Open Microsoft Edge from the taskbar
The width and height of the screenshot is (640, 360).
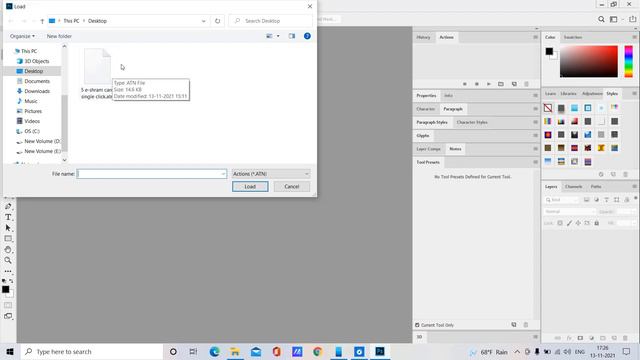(215, 351)
